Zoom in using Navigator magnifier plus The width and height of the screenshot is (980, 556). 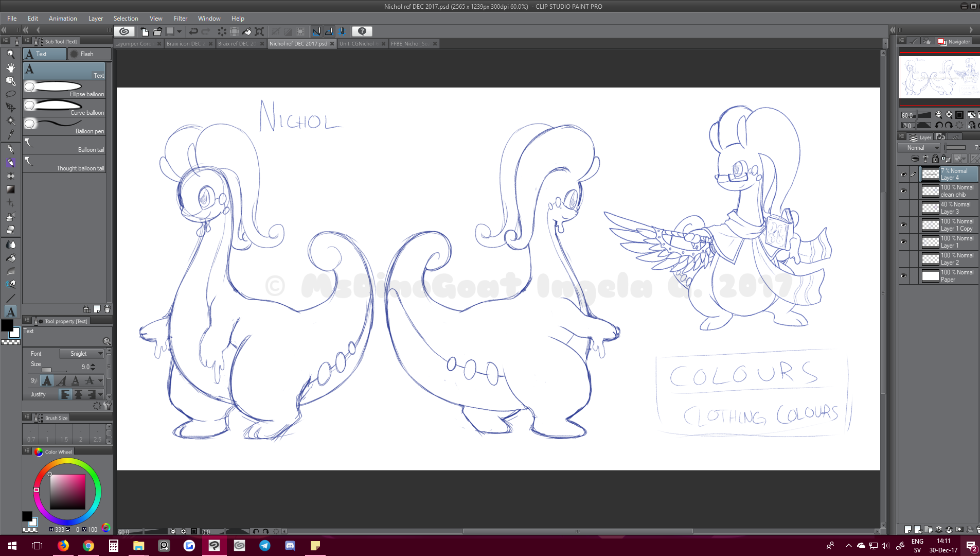click(x=949, y=115)
